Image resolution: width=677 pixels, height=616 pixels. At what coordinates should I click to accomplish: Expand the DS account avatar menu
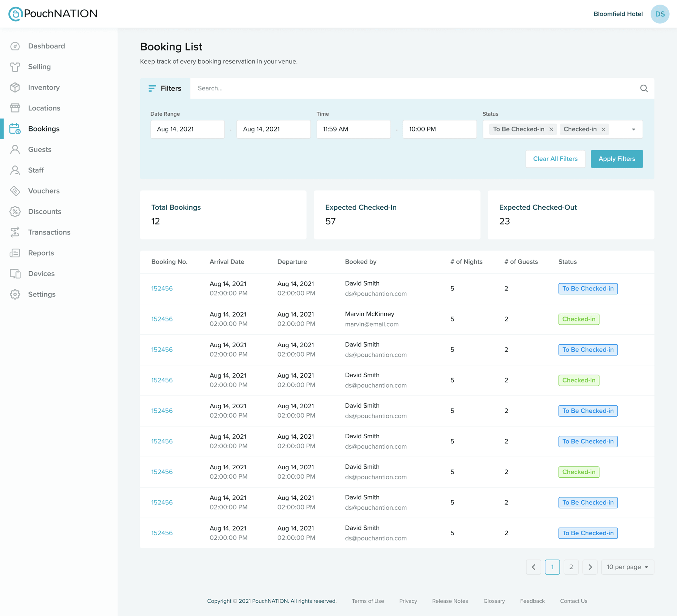pos(660,14)
